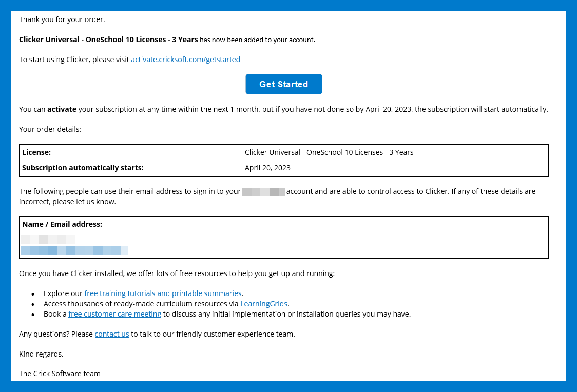Visit the LearningGrids link
The height and width of the screenshot is (392, 577).
(264, 304)
